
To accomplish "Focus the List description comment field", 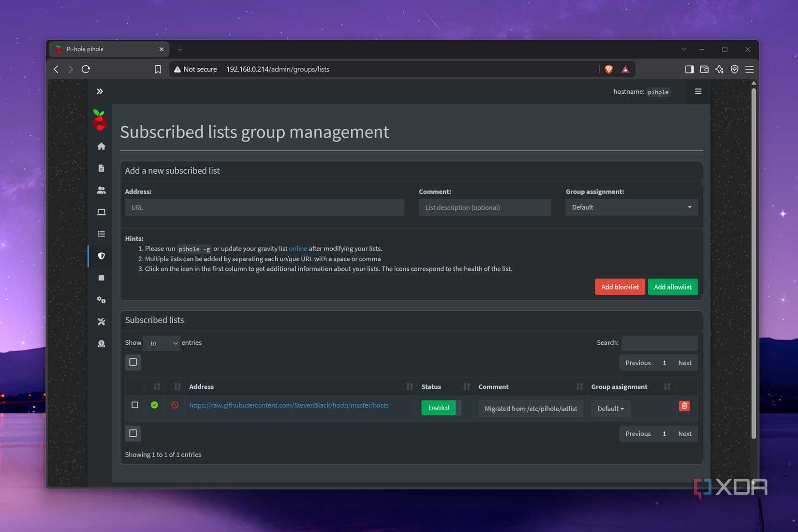I will tap(485, 207).
